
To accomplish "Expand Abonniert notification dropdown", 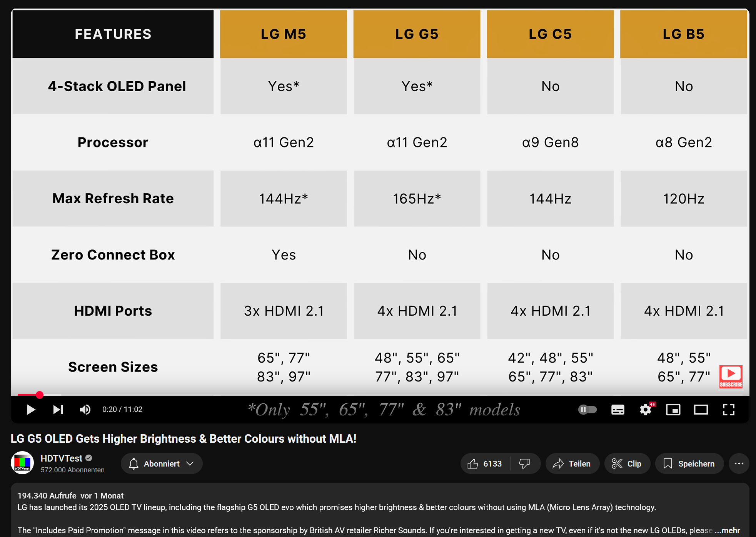I will 162,463.
